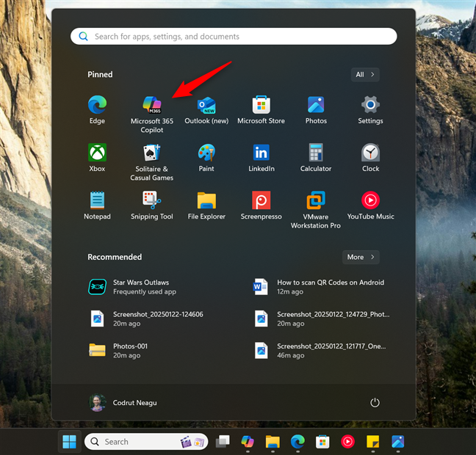This screenshot has width=476, height=455.
Task: Open VMware Workstation Pro
Action: 316,210
